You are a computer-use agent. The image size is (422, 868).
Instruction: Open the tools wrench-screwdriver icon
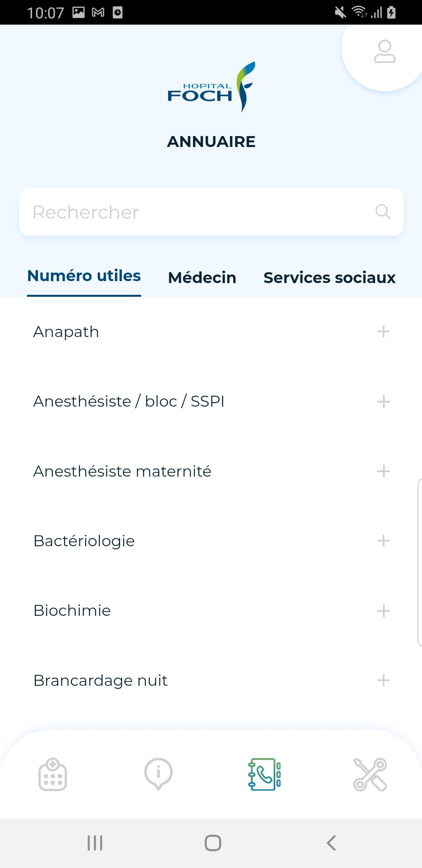pos(370,774)
